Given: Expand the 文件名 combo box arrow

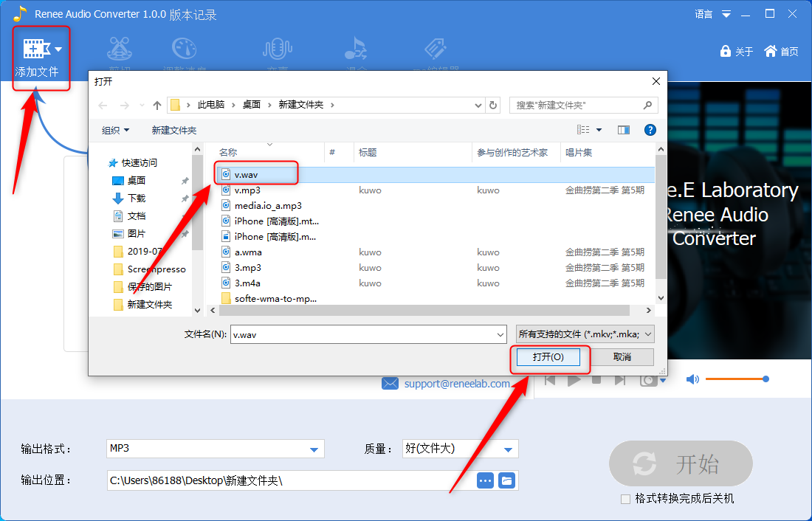Looking at the screenshot, I should coord(500,334).
